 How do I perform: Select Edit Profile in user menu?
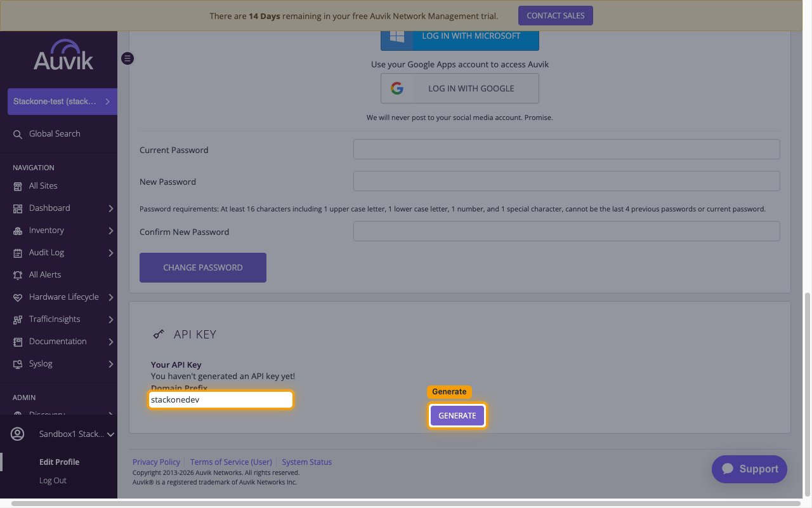pyautogui.click(x=59, y=462)
